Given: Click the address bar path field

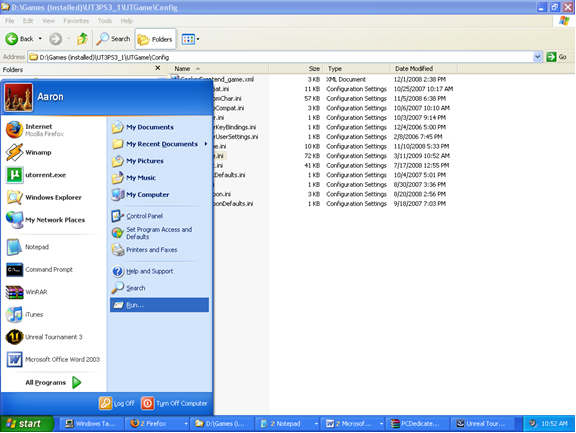Looking at the screenshot, I should click(281, 57).
